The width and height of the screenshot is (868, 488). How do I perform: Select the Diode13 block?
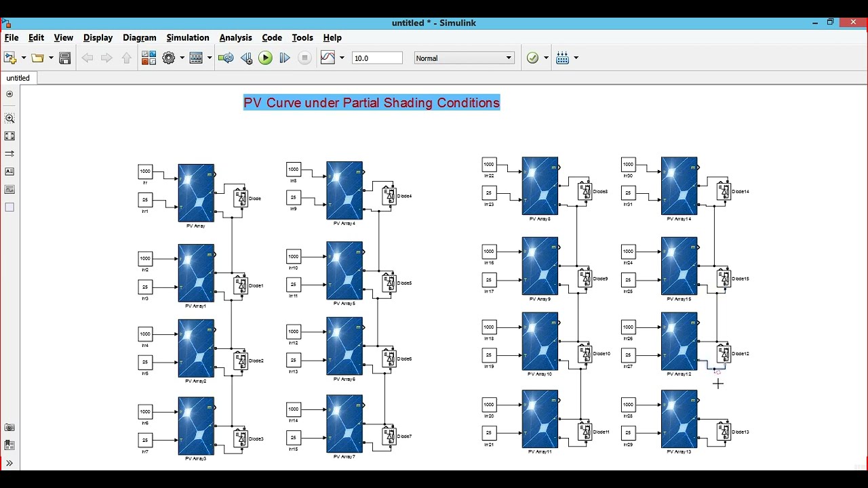(724, 432)
